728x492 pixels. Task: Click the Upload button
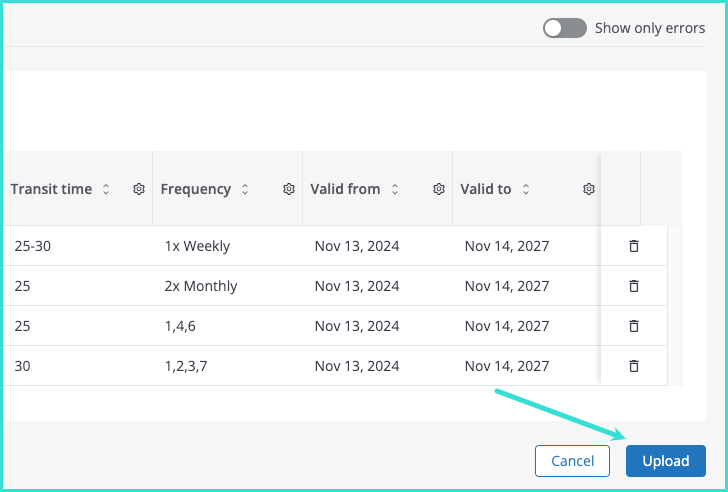click(x=665, y=461)
